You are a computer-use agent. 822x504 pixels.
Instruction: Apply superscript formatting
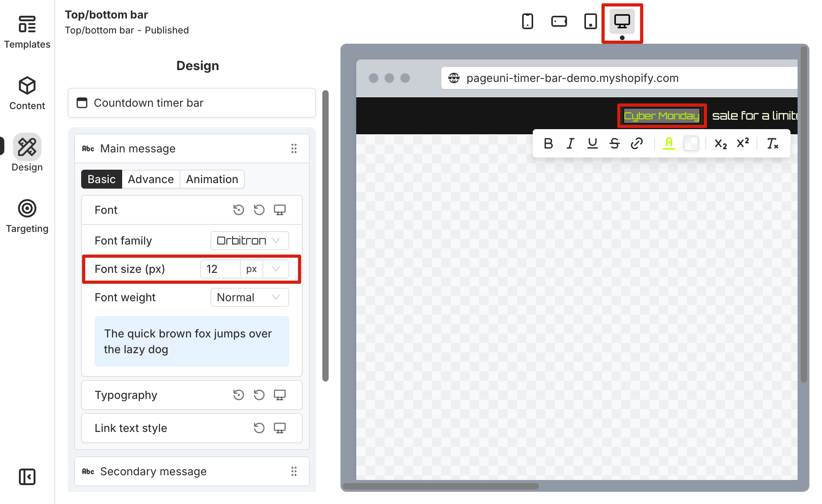click(743, 144)
